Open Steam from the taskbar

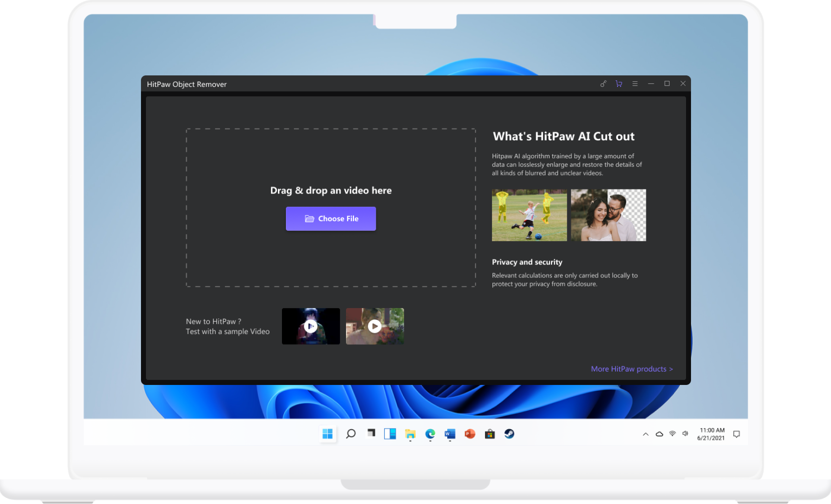509,434
